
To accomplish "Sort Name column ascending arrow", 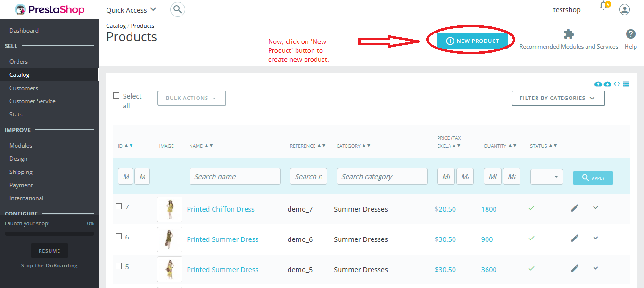I will (206, 146).
